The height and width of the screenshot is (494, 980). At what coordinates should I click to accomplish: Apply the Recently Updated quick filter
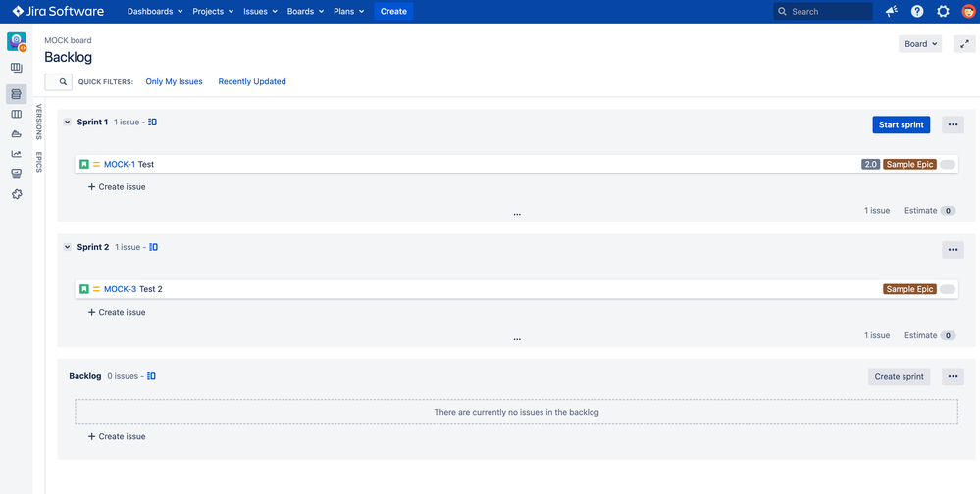252,81
